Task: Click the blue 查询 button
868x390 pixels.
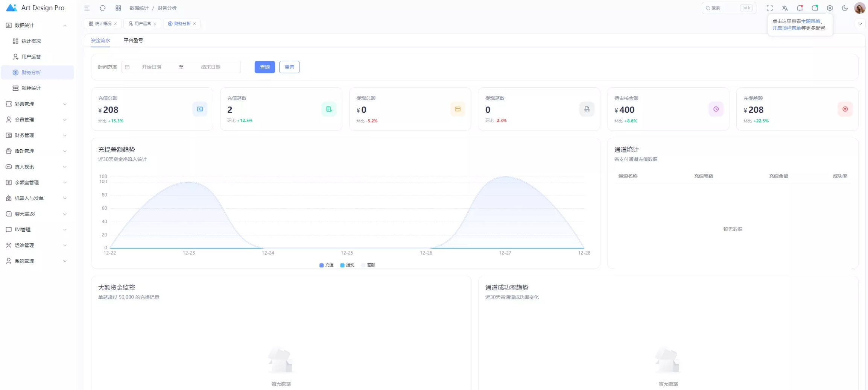Action: (x=265, y=67)
